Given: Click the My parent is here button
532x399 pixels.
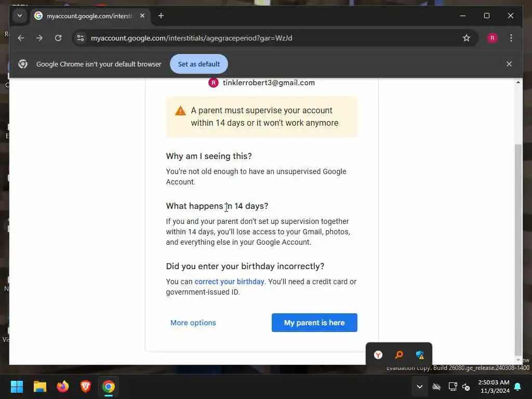Looking at the screenshot, I should [314, 323].
